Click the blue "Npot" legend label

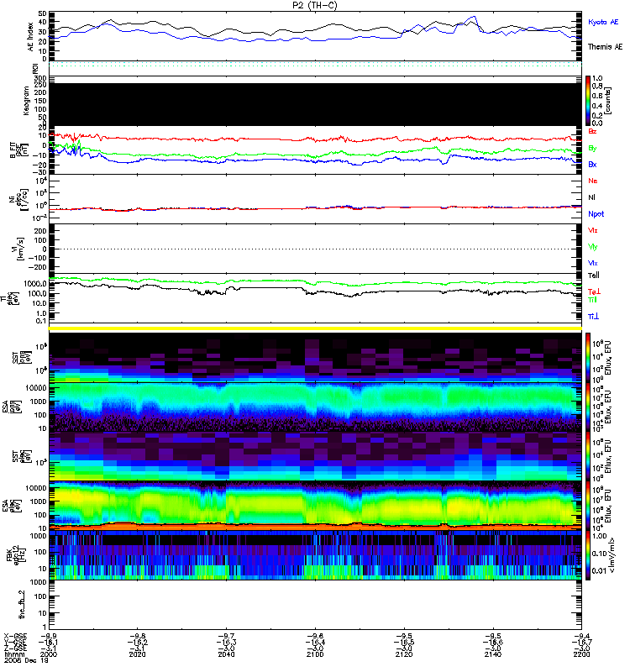(596, 214)
